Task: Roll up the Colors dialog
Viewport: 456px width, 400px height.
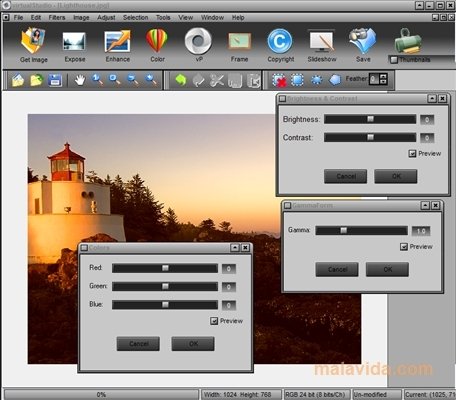Action: [x=235, y=248]
